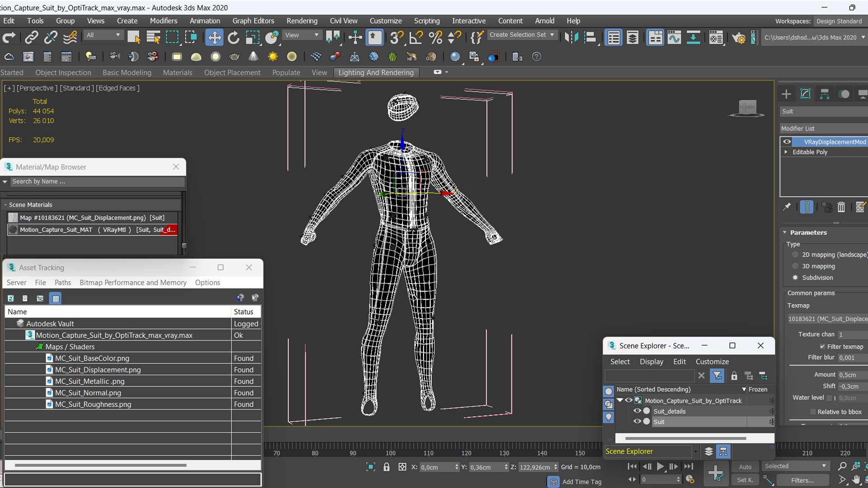Toggle Angle Snap icon
Viewport: 868px width, 488px height.
point(416,38)
